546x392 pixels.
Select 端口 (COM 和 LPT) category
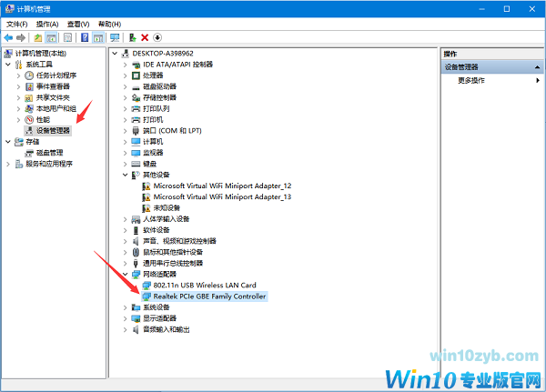[172, 131]
